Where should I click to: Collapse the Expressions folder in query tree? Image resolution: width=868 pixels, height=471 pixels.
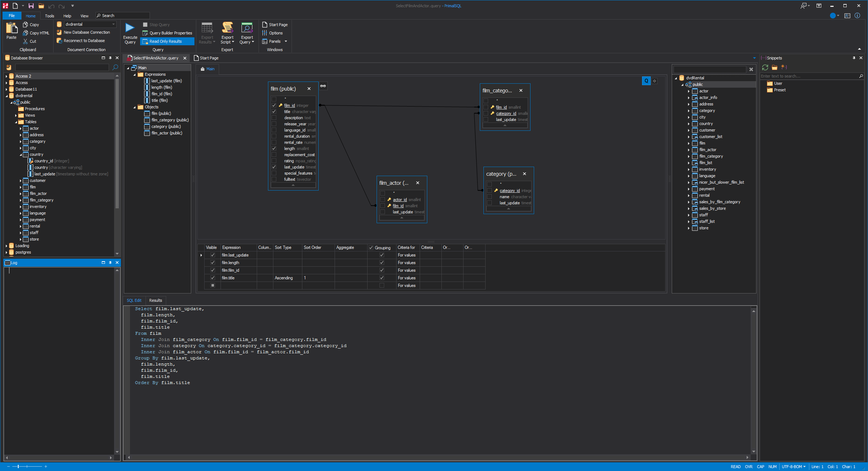[134, 75]
